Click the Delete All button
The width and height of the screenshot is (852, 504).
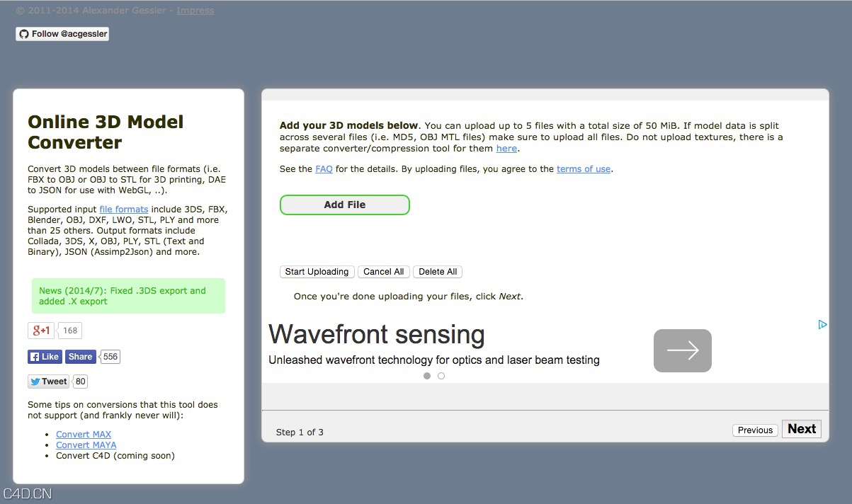438,272
